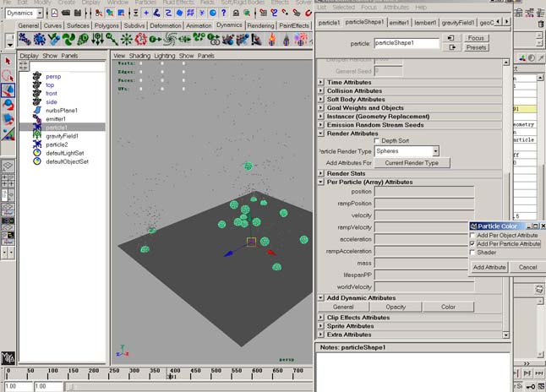Open the viewport Shading menu

click(x=139, y=56)
